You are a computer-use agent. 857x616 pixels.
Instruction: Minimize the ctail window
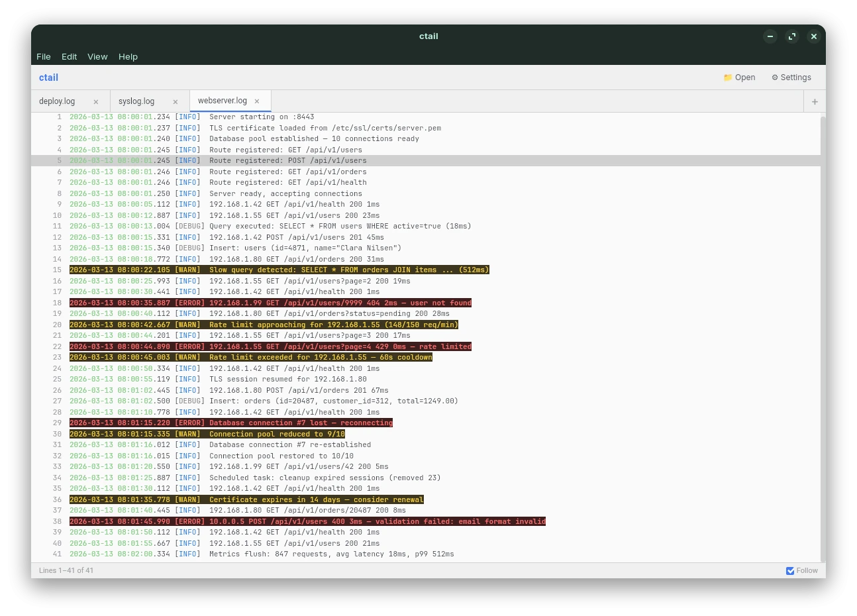click(770, 36)
